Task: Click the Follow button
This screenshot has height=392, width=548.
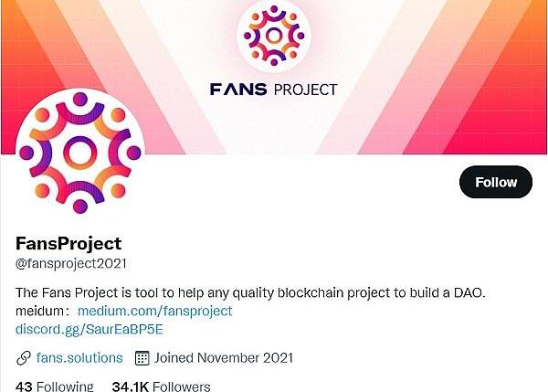Action: (495, 183)
